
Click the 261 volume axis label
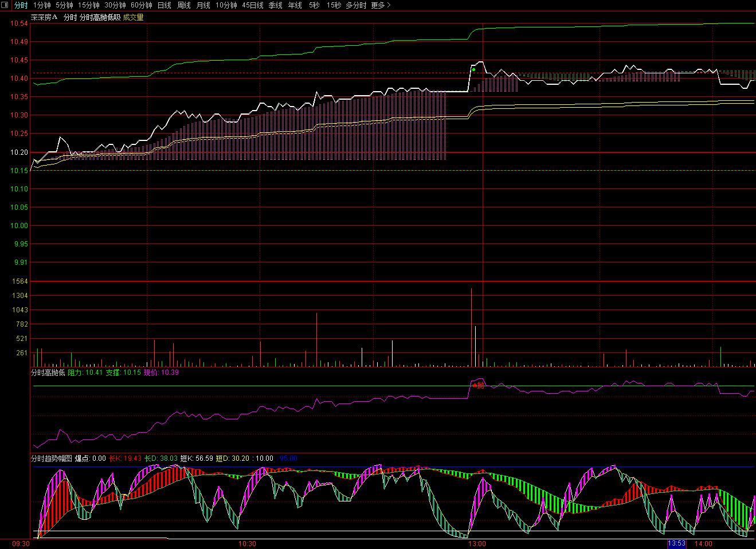pyautogui.click(x=22, y=353)
